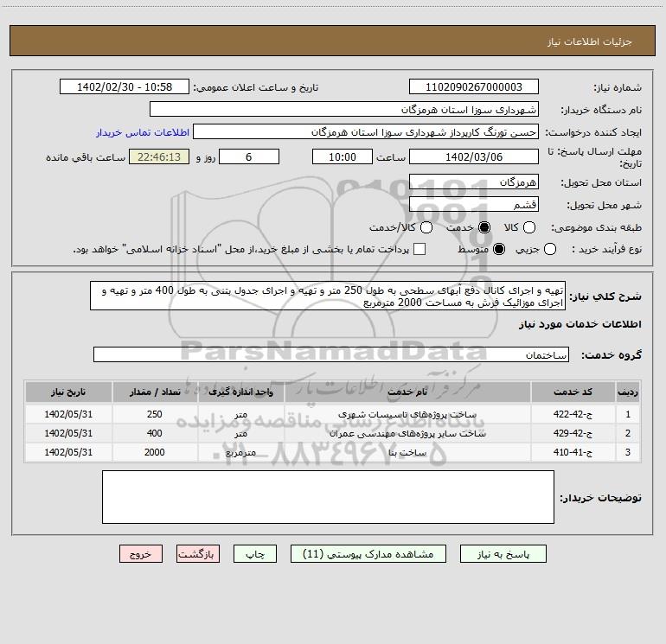The width and height of the screenshot is (666, 644).
Task: Click service code ج-42-422
Action: pos(573,414)
